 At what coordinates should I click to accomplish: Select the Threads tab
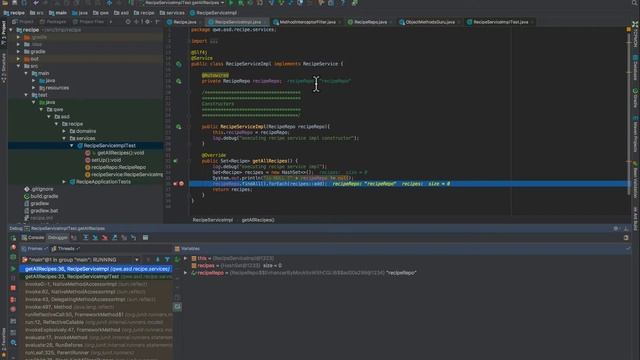point(65,249)
